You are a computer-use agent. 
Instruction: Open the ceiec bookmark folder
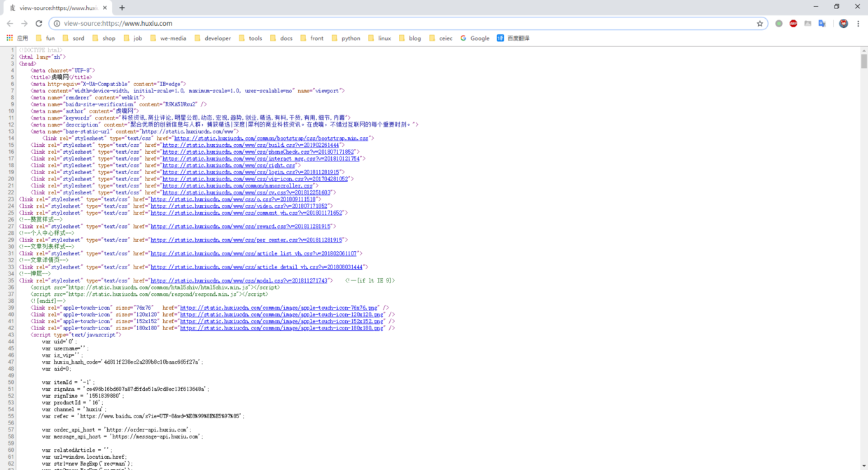441,38
